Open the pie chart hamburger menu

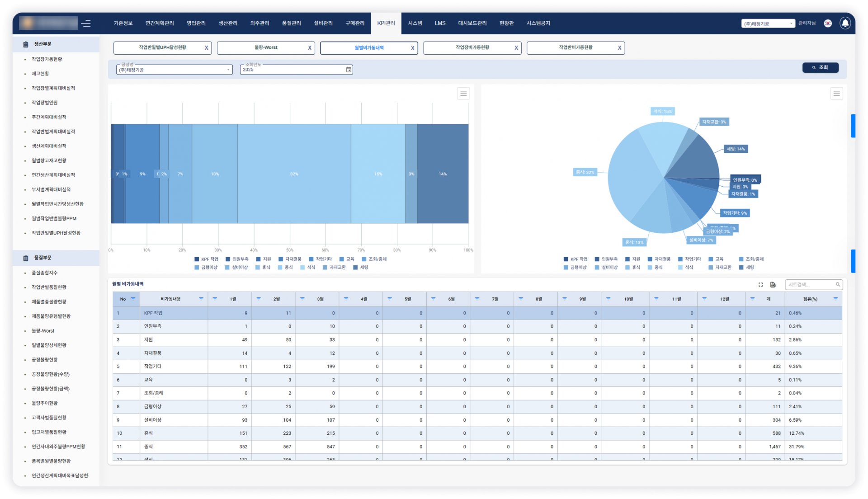836,94
